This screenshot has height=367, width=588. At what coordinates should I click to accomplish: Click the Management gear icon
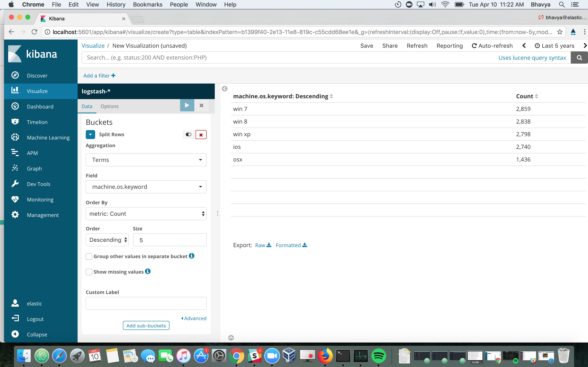(15, 214)
